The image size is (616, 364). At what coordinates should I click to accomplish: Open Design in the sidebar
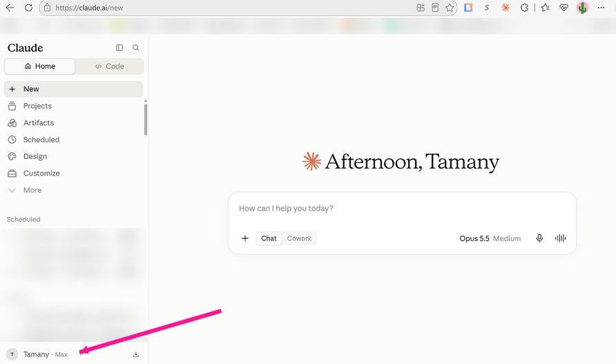(73, 157)
